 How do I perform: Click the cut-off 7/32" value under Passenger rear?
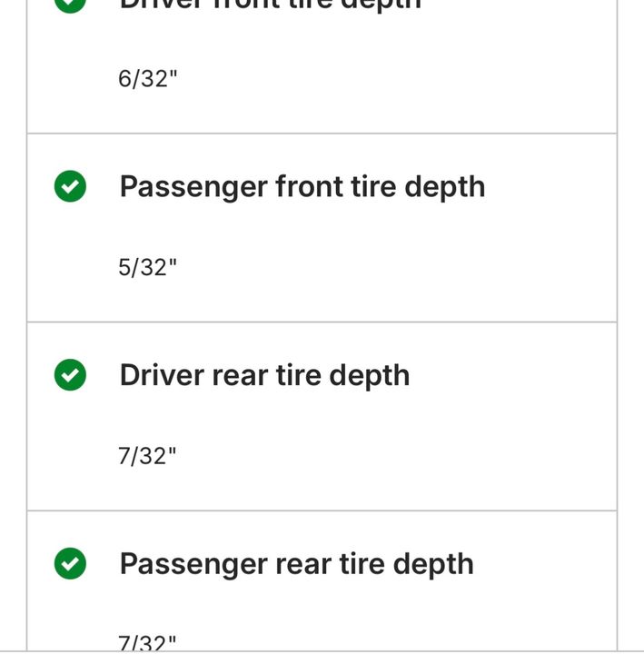click(147, 643)
